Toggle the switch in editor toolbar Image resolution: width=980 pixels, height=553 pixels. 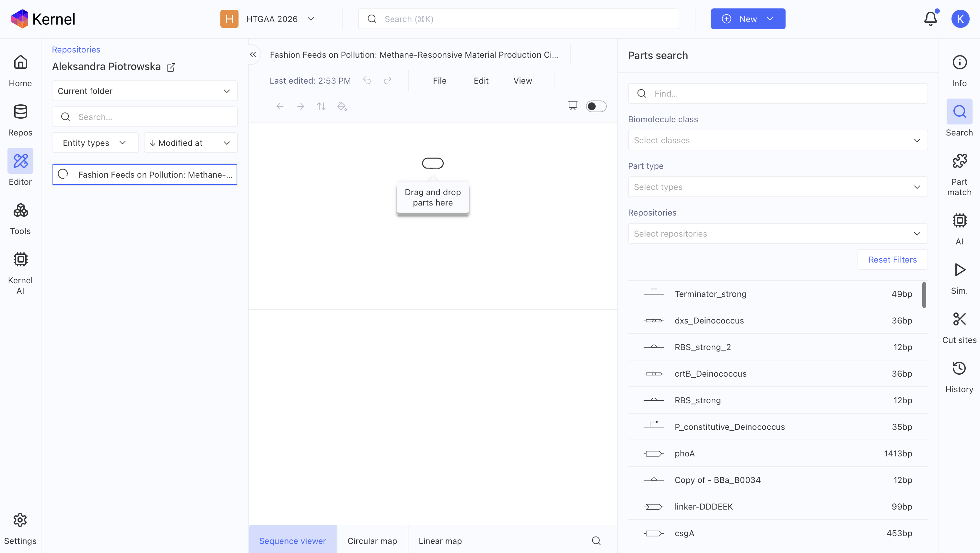pos(596,107)
